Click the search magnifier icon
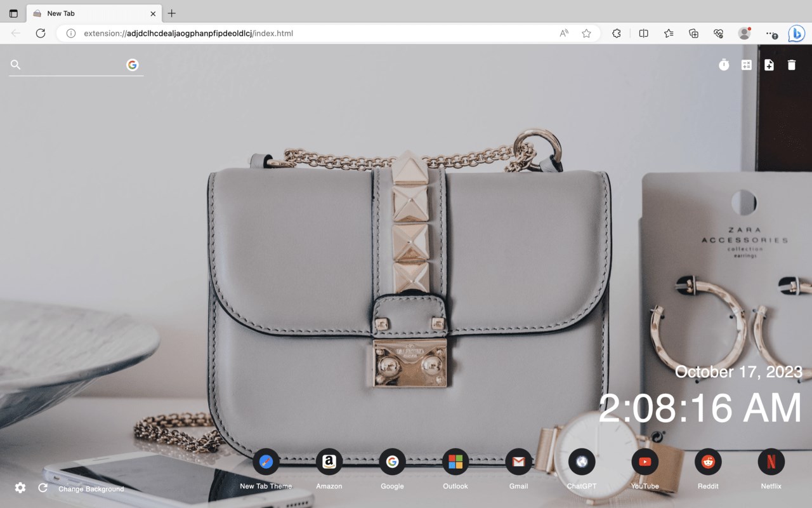 pyautogui.click(x=16, y=65)
